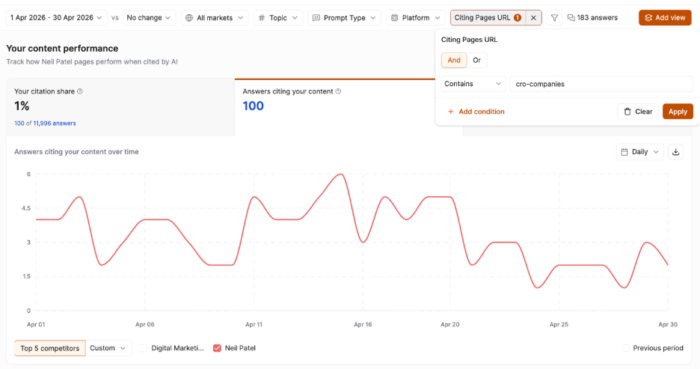Click the 183 answers chat icon
The image size is (700, 369).
pyautogui.click(x=571, y=18)
